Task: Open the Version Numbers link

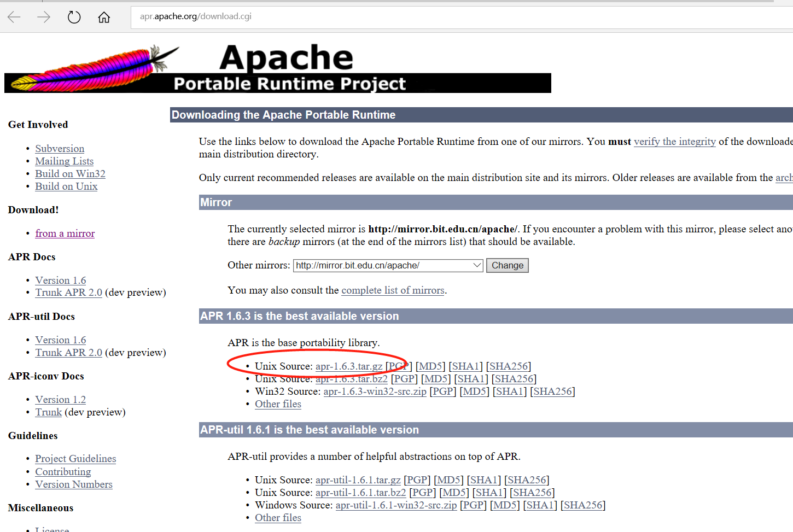Action: click(x=74, y=484)
